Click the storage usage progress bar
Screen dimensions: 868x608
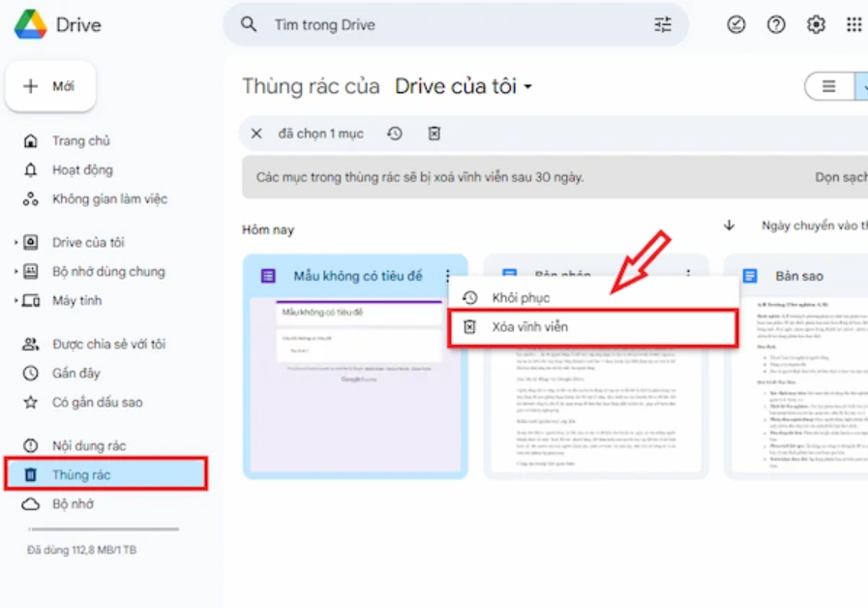104,530
